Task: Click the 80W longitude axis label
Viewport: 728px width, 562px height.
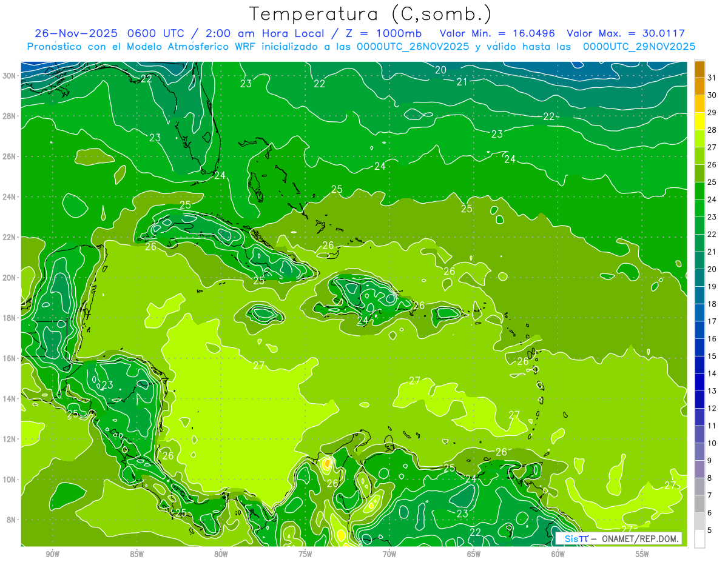Action: [221, 554]
